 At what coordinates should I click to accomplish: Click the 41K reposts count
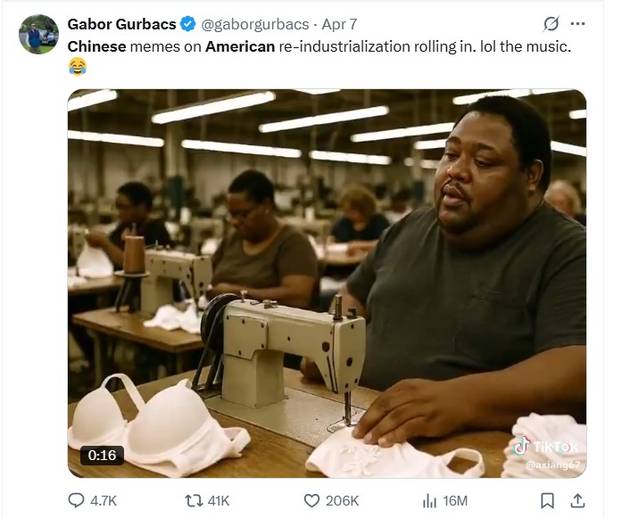click(x=219, y=501)
